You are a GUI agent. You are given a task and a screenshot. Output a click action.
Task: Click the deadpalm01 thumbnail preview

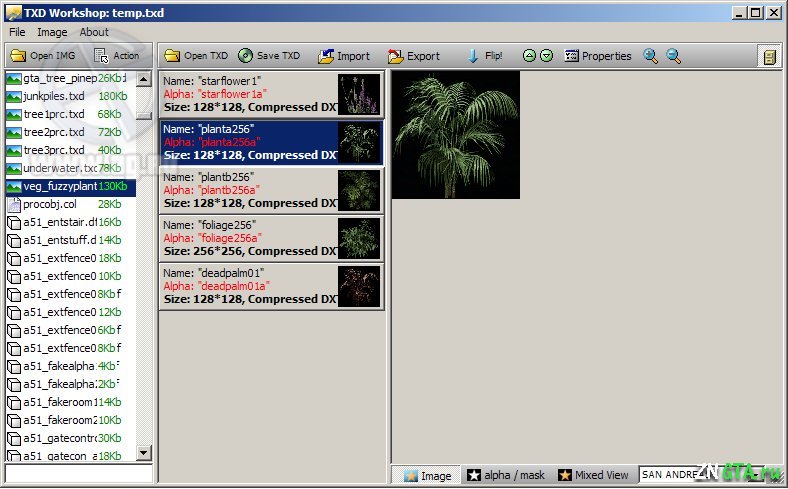pyautogui.click(x=359, y=286)
